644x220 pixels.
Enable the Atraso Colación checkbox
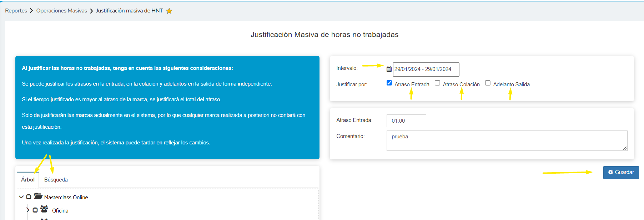coord(437,83)
